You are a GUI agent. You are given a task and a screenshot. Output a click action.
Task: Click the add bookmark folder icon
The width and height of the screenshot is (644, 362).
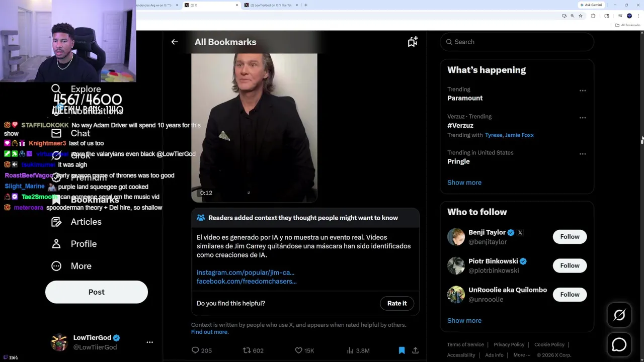(413, 42)
